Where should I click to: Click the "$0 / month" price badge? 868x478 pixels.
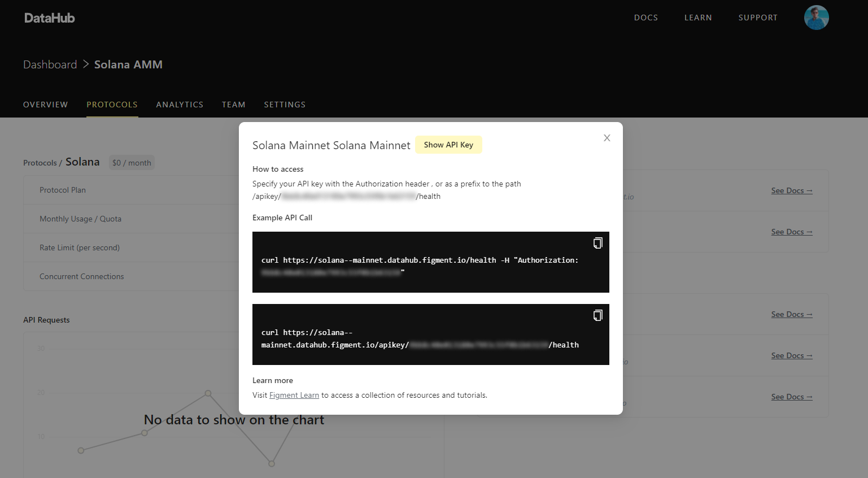pyautogui.click(x=132, y=163)
